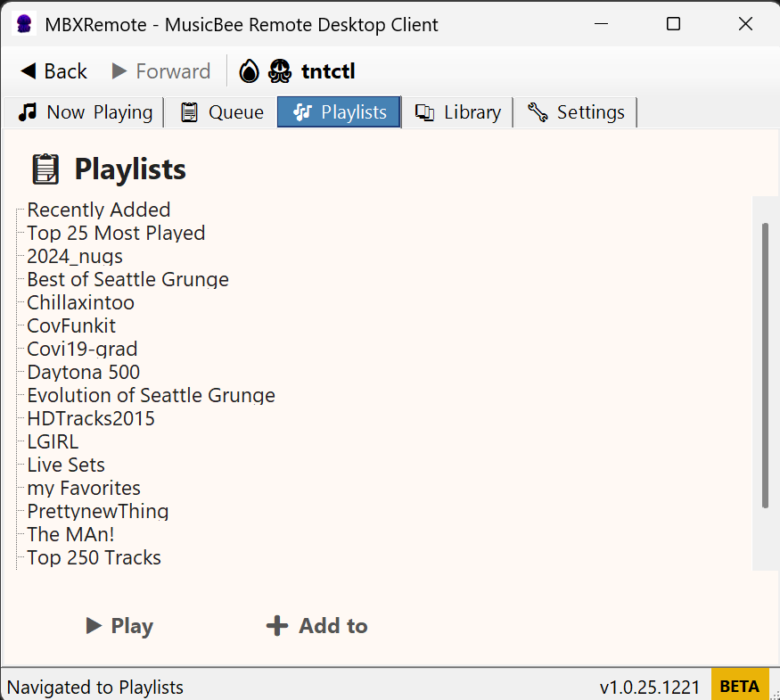
Task: Click the octopus connection icon next to tntctl
Action: 279,70
